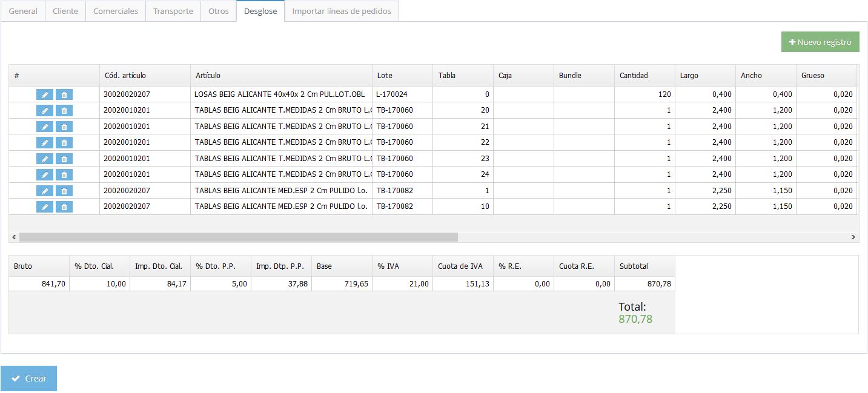This screenshot has width=868, height=393.
Task: Edit the TB-170082 row with Tabla 10
Action: point(45,206)
